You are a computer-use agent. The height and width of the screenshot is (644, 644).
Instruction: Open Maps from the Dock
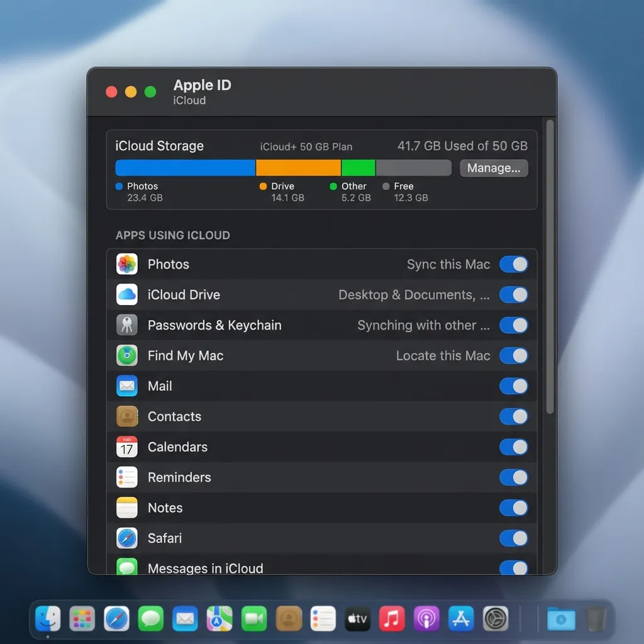[219, 618]
